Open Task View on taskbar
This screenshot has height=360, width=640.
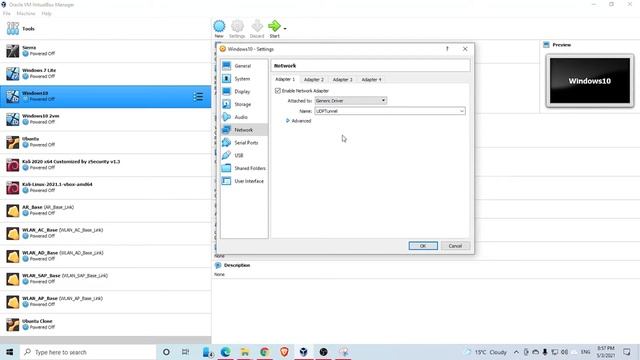click(x=185, y=352)
